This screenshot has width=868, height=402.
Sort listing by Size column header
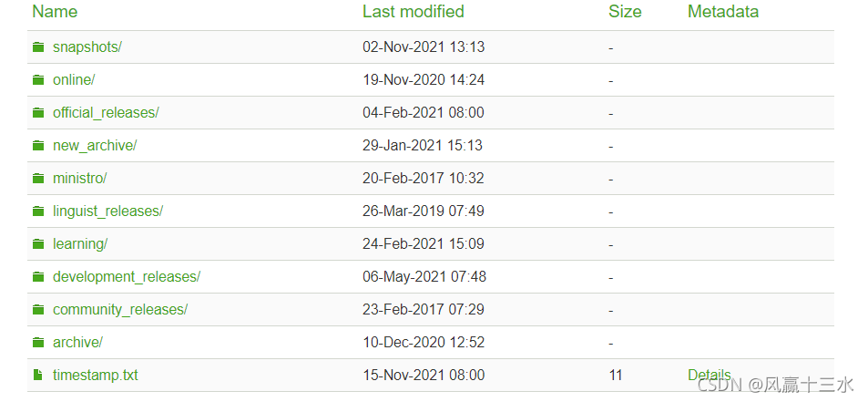click(x=625, y=12)
